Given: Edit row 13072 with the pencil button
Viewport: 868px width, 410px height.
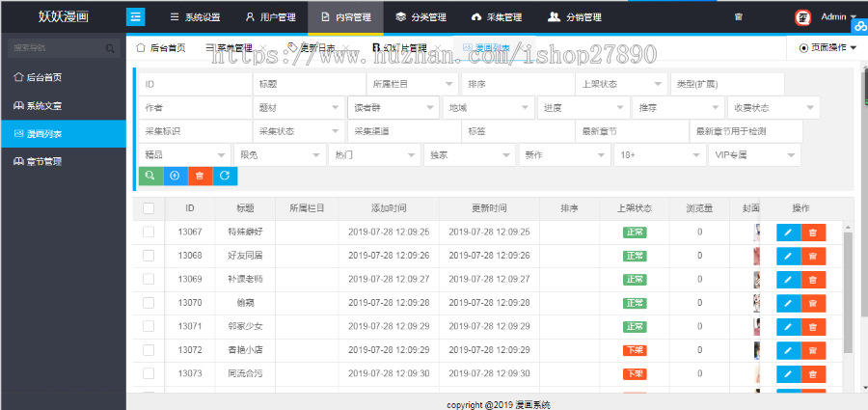Looking at the screenshot, I should point(788,351).
